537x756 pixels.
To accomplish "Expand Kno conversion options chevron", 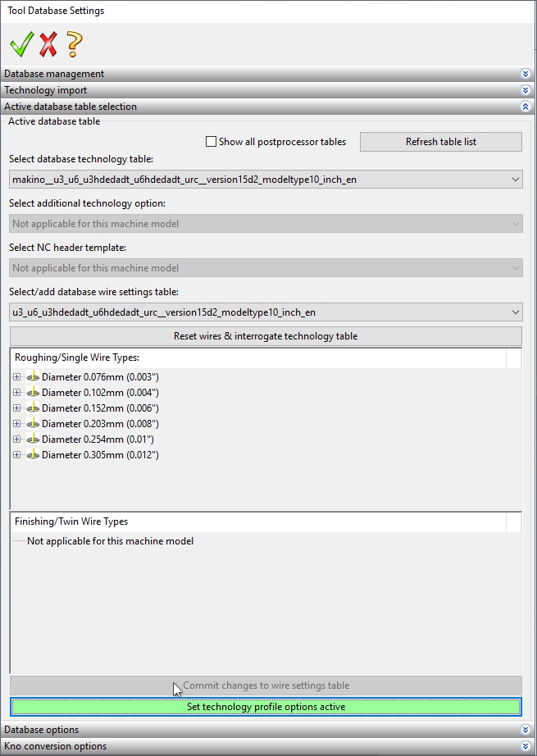I will (x=526, y=746).
